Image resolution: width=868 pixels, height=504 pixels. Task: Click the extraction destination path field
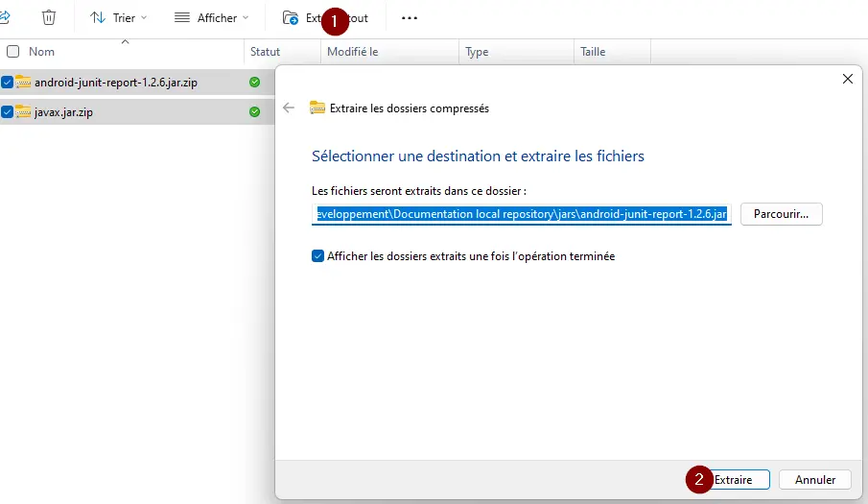point(522,214)
